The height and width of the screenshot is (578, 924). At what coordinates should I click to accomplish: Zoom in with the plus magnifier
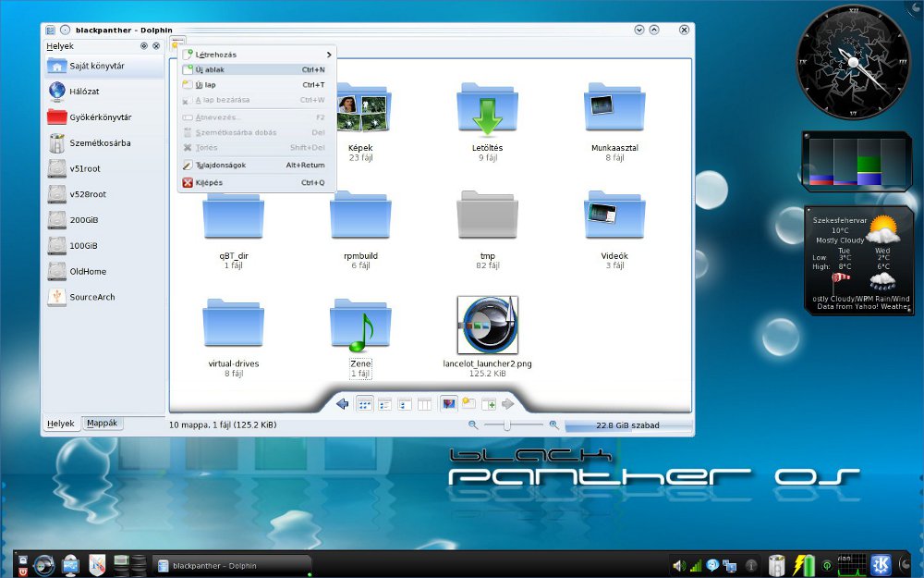(553, 424)
